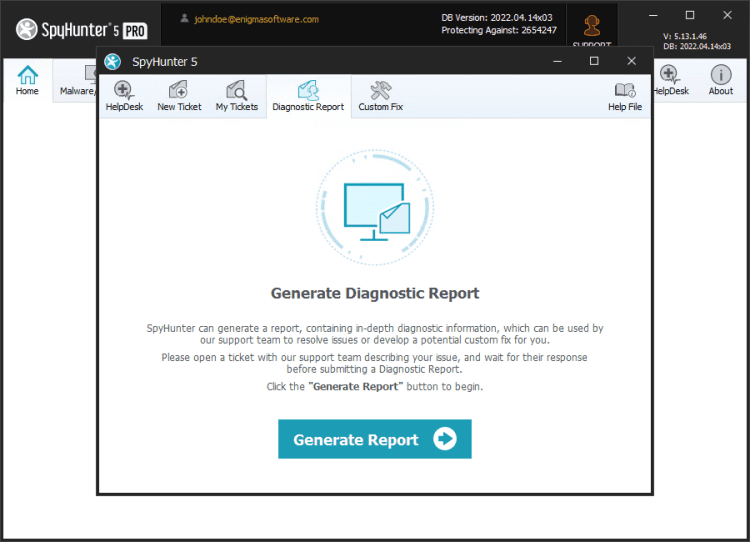Click the Generate Report button
This screenshot has height=542, width=750.
pyautogui.click(x=375, y=439)
